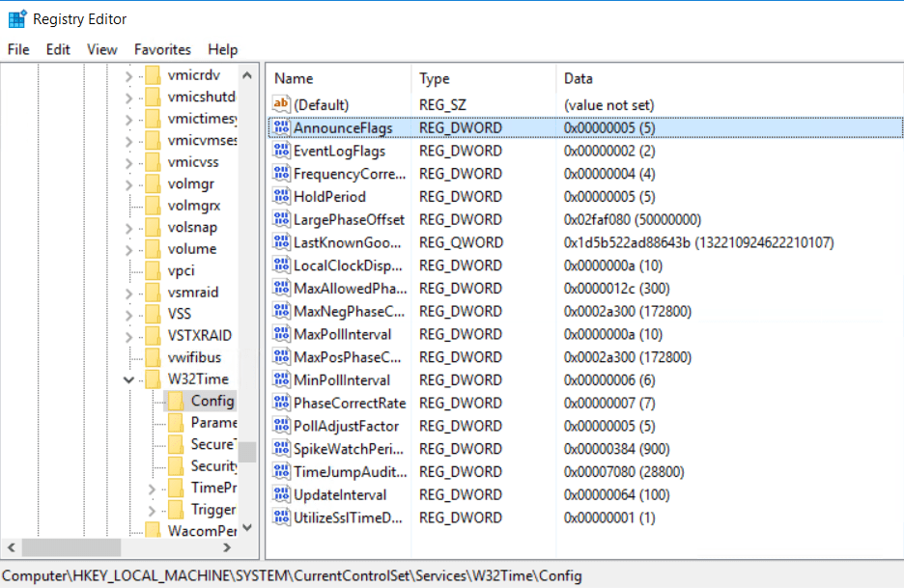Click the AnnounceFlags DWORD value icon
The width and height of the screenshot is (904, 588).
tap(282, 127)
